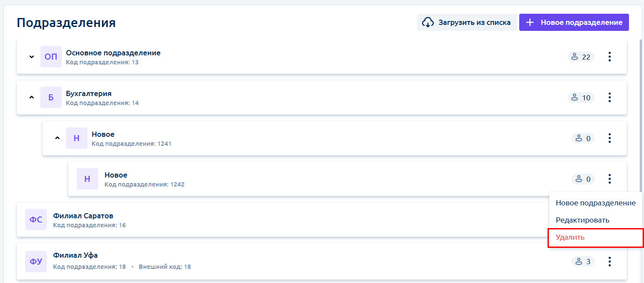The image size is (644, 283).
Task: Open three-dot menu for Новое code 1242
Action: click(x=609, y=179)
